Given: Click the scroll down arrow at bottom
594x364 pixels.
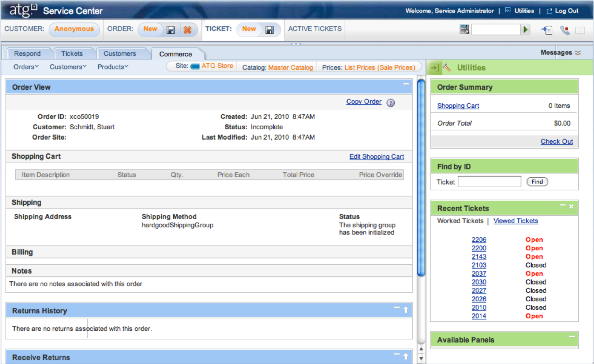Looking at the screenshot, I should coord(421,359).
